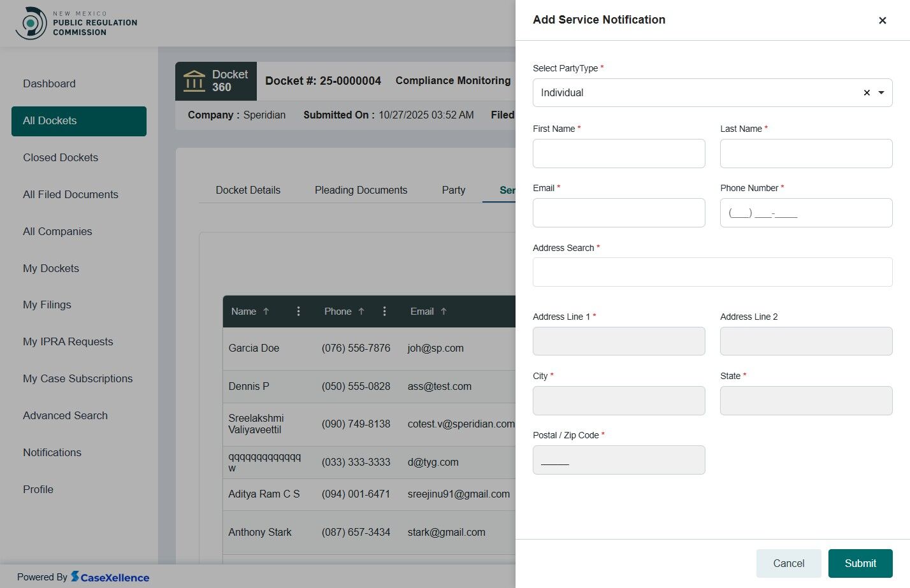The image size is (910, 588).
Task: Click the CaseXellence logo in footer
Action: 110,577
